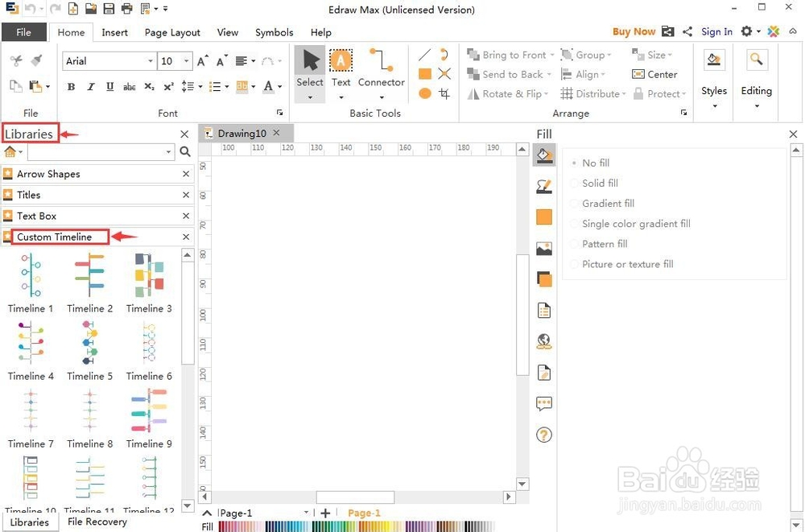
Task: Select the No fill option
Action: click(x=590, y=163)
